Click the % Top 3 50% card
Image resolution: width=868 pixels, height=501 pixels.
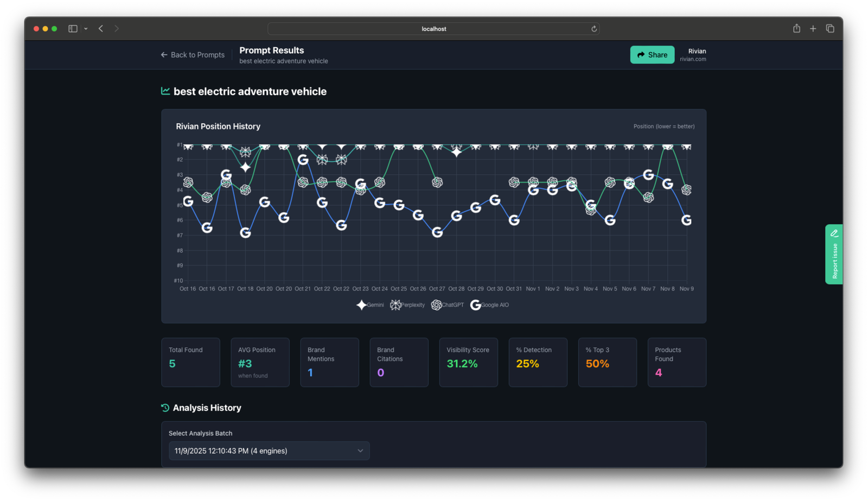[x=607, y=362]
